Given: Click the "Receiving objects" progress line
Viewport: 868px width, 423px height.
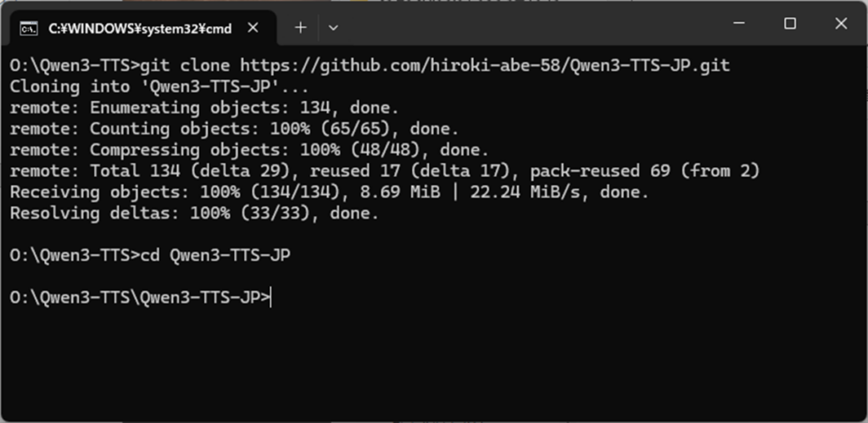Looking at the screenshot, I should click(329, 192).
